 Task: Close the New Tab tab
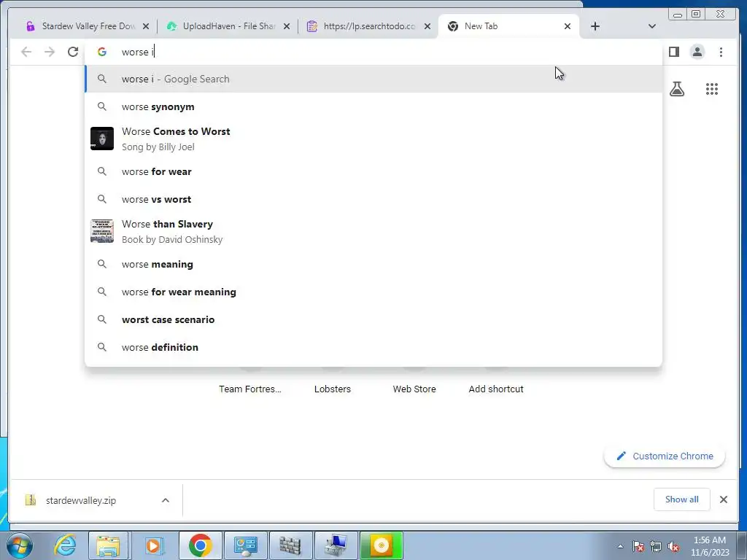coord(568,27)
